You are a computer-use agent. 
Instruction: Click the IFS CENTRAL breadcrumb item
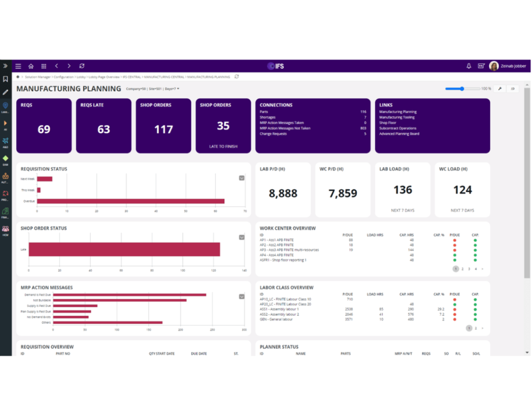131,76
